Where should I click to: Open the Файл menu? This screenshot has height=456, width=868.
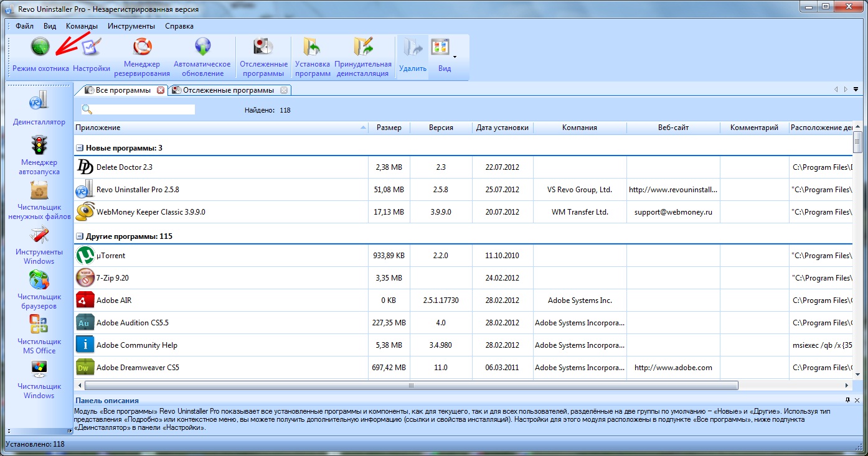tap(25, 26)
